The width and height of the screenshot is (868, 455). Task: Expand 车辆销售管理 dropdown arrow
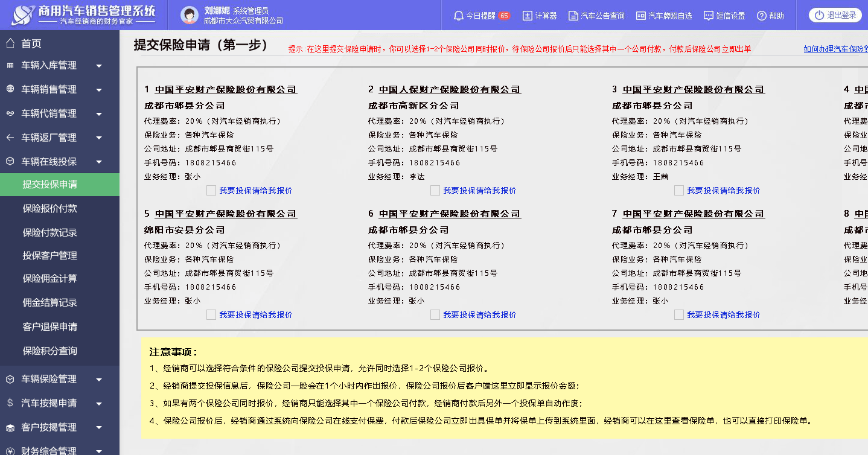coord(99,90)
